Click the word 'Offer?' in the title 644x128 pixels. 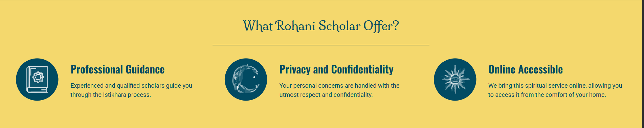coord(381,26)
